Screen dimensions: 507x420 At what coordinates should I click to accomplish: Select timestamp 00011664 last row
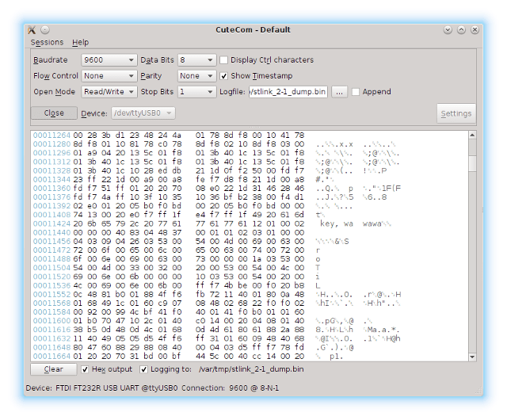click(51, 357)
